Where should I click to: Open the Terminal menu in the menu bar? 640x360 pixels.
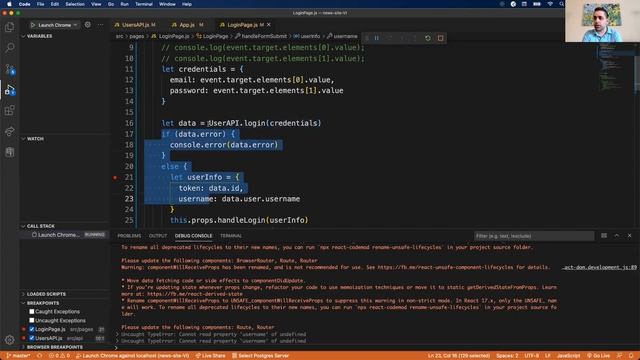pyautogui.click(x=144, y=4)
